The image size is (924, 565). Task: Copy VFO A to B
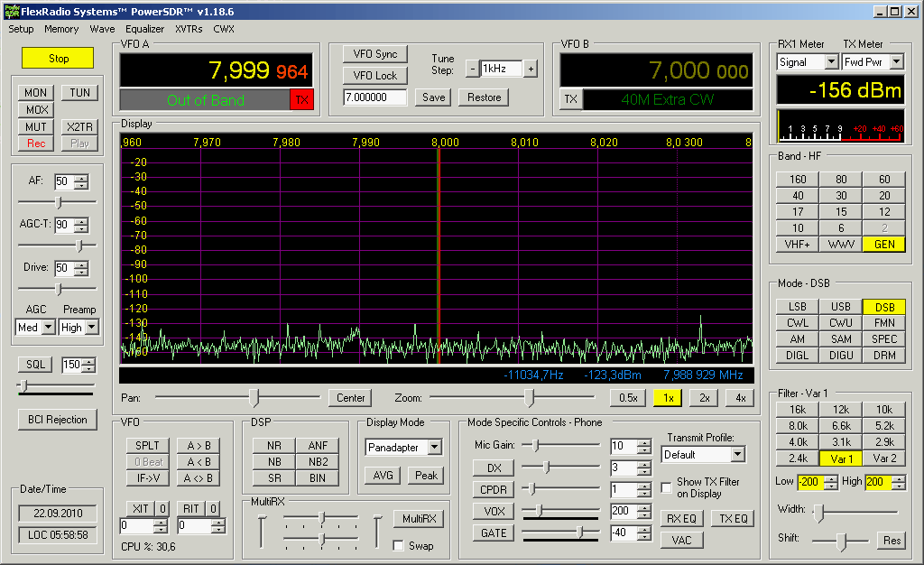pos(199,445)
